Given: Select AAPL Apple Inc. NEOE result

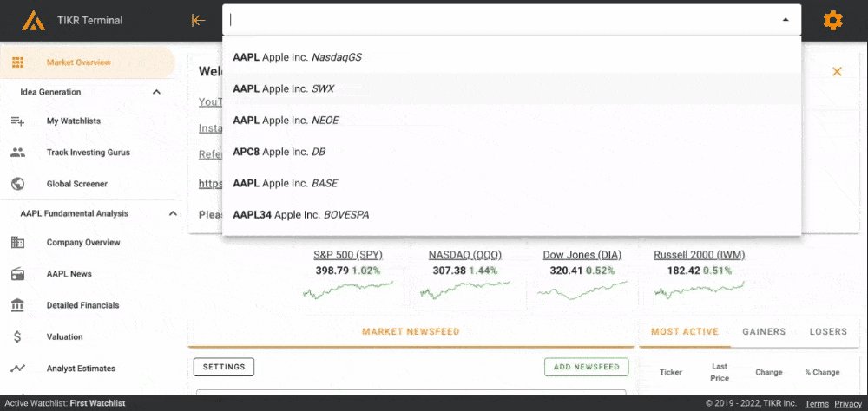Looking at the screenshot, I should (x=511, y=120).
